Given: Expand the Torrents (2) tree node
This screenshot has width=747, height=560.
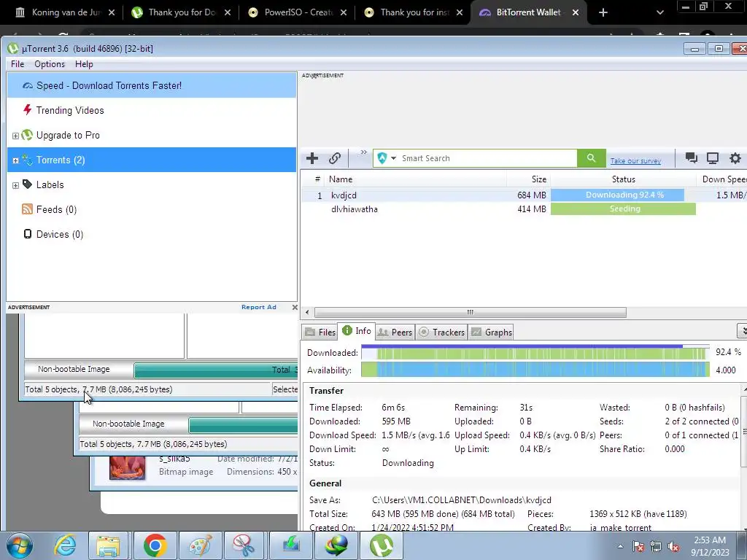Looking at the screenshot, I should 15,160.
